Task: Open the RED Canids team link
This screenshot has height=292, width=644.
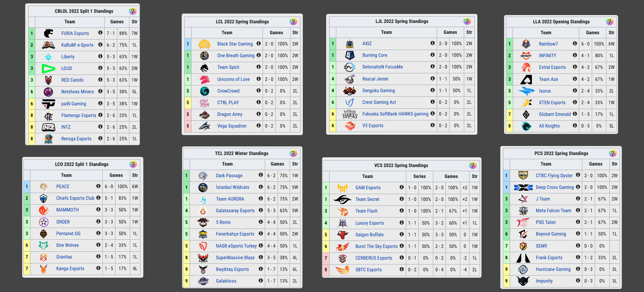Action: (73, 80)
